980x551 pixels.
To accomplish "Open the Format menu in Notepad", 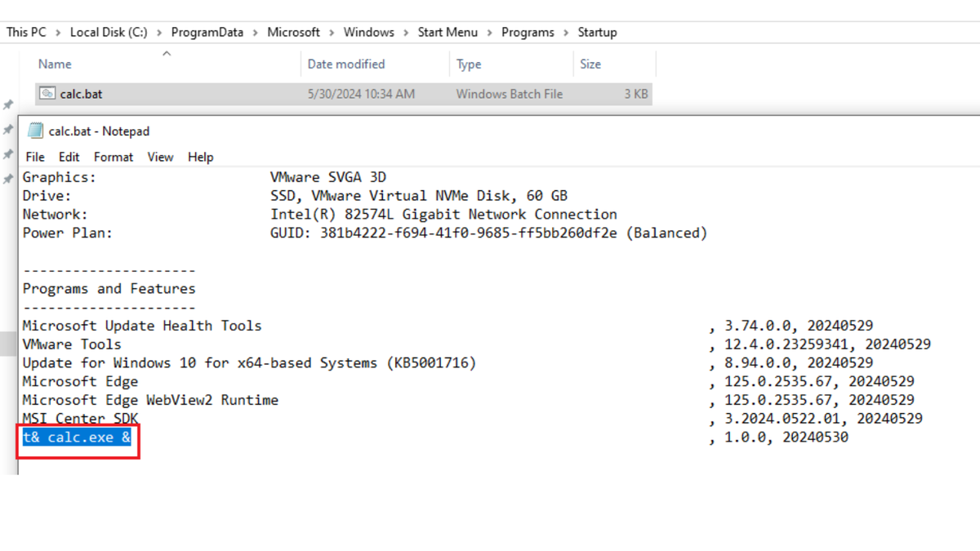I will coord(113,157).
